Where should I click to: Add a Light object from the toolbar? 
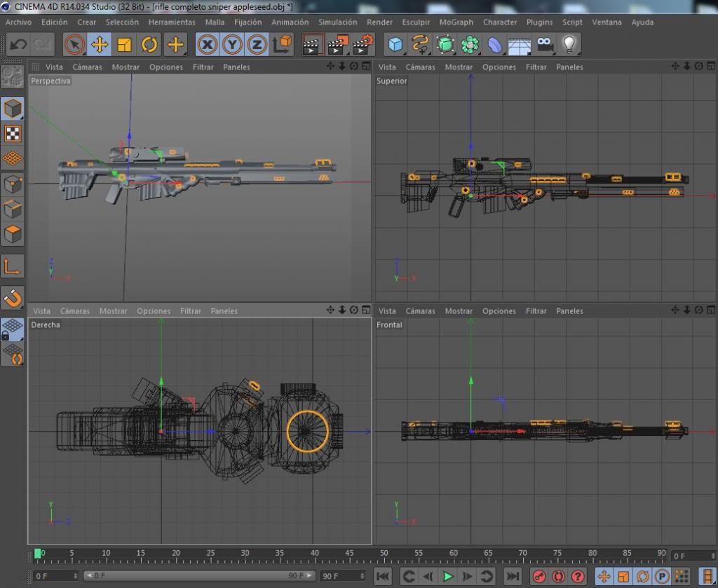569,45
